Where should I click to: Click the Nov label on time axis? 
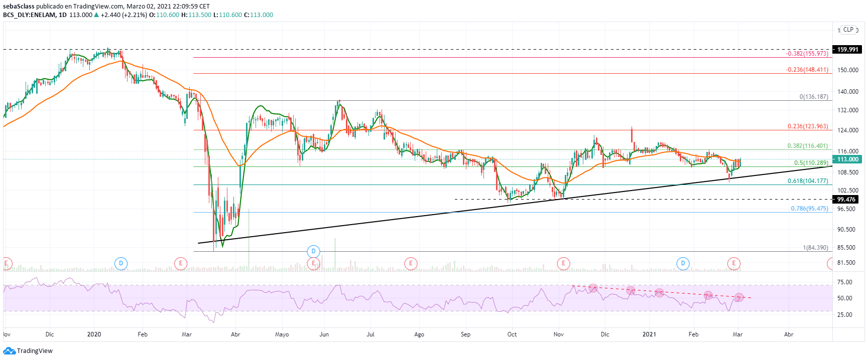(558, 334)
